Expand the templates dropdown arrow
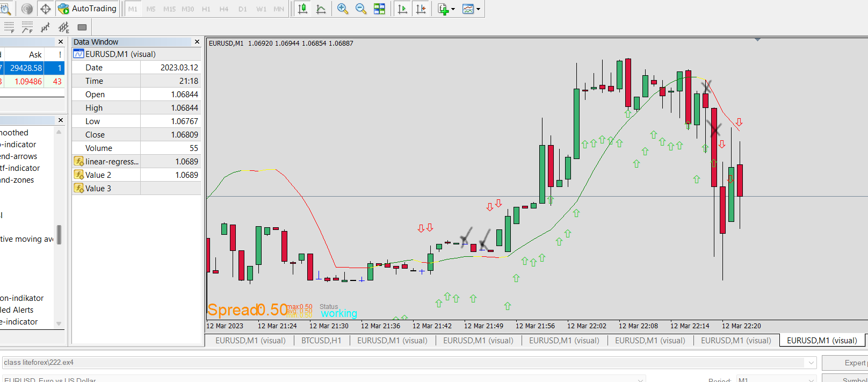Image resolution: width=868 pixels, height=382 pixels. point(478,9)
